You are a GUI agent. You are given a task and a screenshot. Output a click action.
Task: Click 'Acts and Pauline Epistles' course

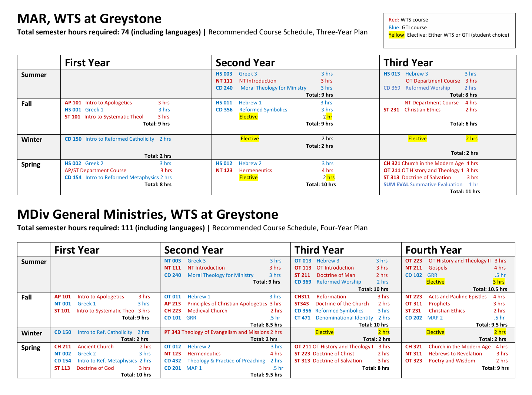(458, 297)
